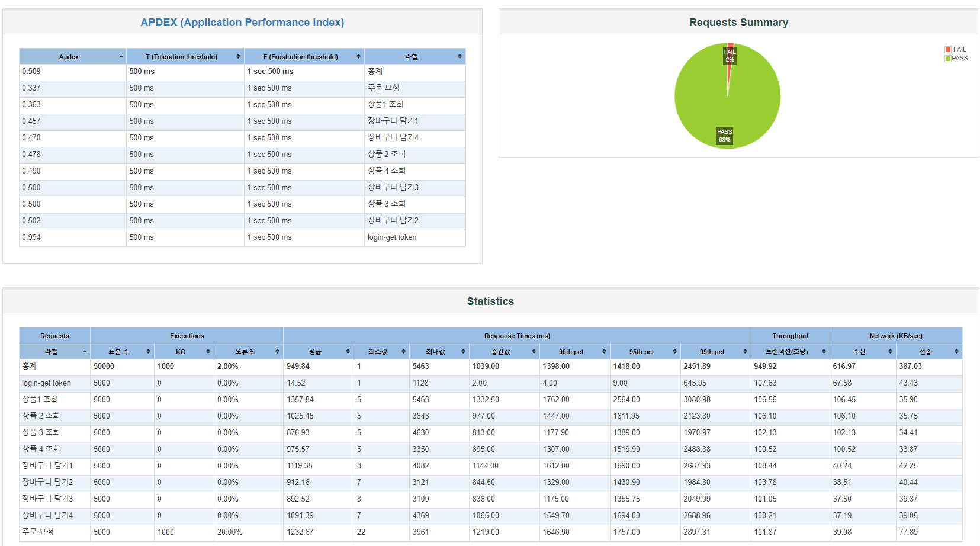
Task: Sort APDEX table by Apdex column
Action: tap(72, 57)
